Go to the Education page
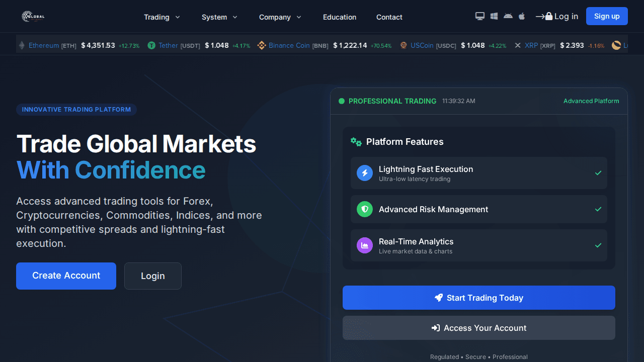The width and height of the screenshot is (644, 362). (x=340, y=17)
